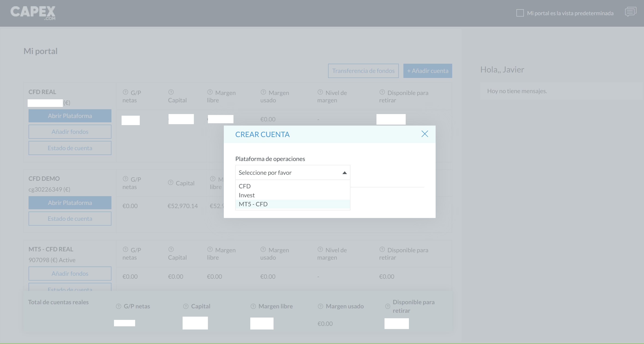Choose CFD from the platform list
Image resolution: width=644 pixels, height=344 pixels.
pyautogui.click(x=245, y=186)
